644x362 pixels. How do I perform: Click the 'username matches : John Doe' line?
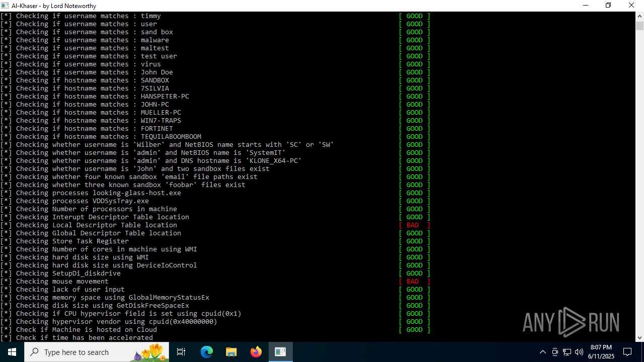[87, 72]
